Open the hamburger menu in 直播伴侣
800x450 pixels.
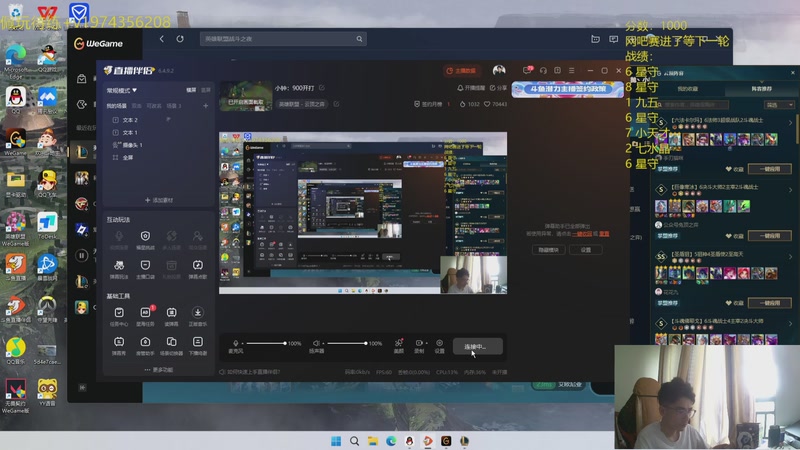pos(571,70)
